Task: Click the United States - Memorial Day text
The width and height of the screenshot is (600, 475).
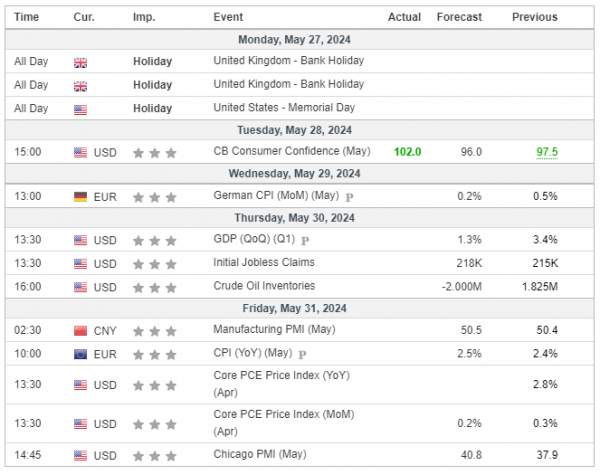Action: (x=284, y=108)
